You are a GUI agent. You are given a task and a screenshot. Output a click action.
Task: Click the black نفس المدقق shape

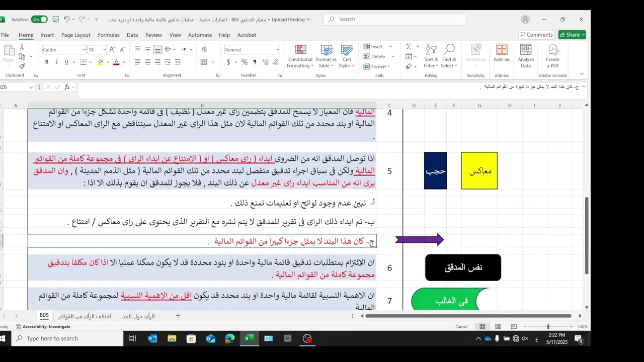[x=463, y=267]
